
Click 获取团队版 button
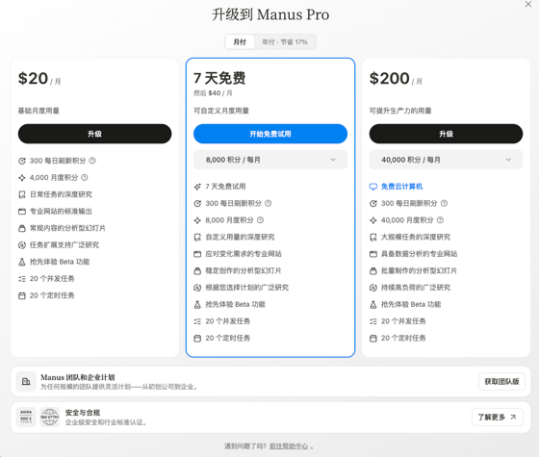point(502,381)
